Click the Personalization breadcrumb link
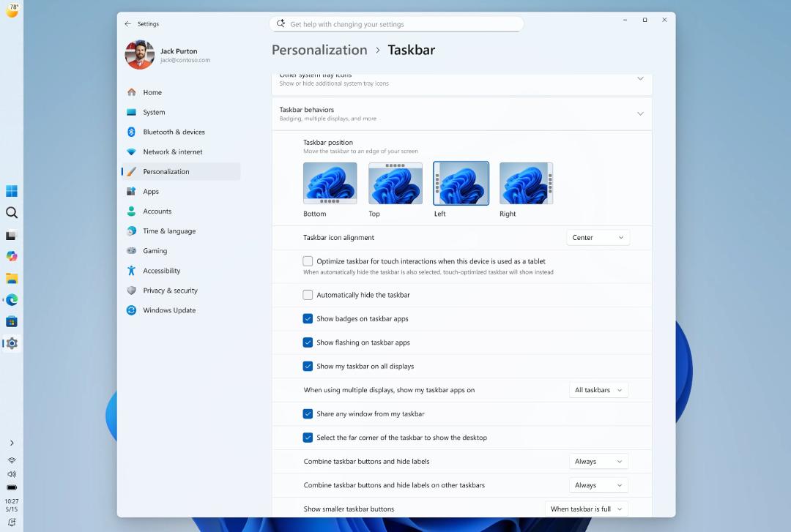Image resolution: width=791 pixels, height=532 pixels. pos(319,50)
